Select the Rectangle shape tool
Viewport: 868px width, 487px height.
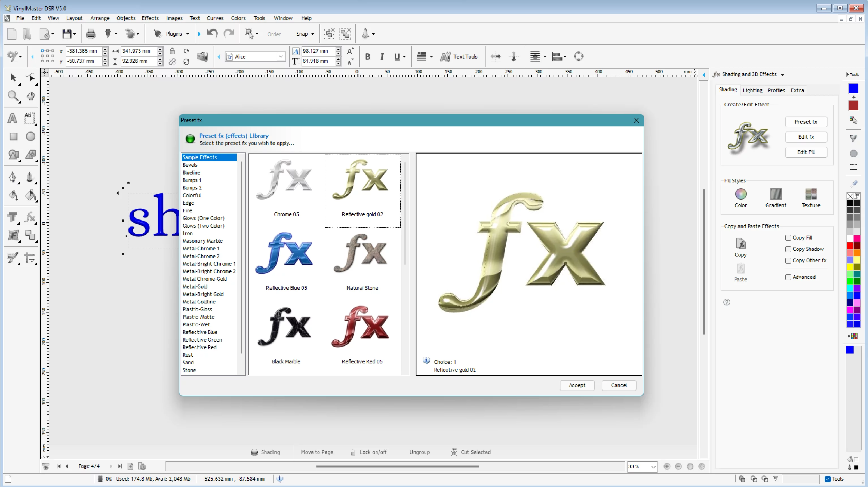13,136
